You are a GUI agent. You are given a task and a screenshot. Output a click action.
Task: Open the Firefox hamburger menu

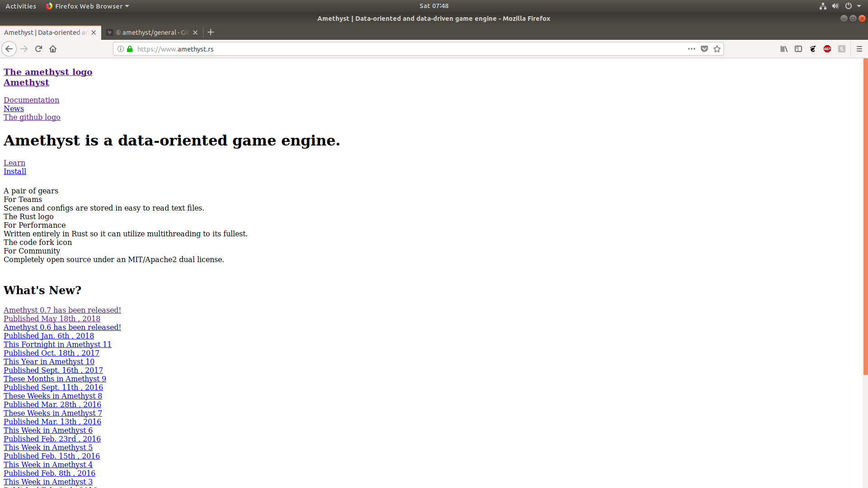[x=859, y=49]
